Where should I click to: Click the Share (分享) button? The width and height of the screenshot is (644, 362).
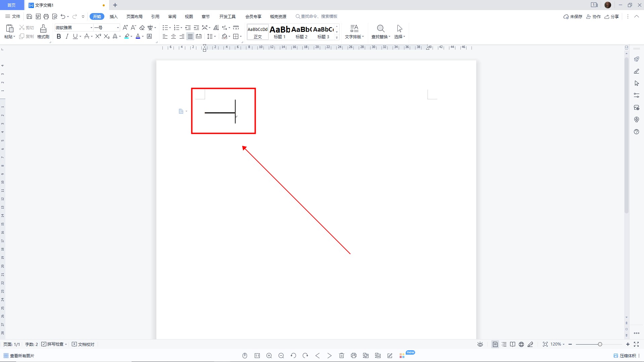point(611,16)
